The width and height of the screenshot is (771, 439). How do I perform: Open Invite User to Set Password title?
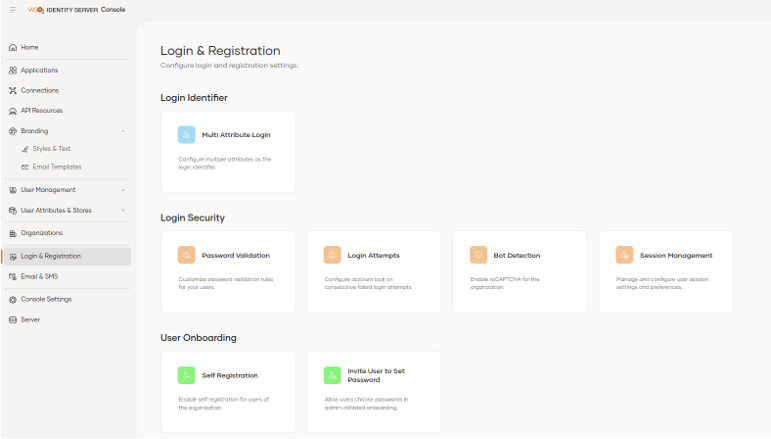click(x=376, y=376)
